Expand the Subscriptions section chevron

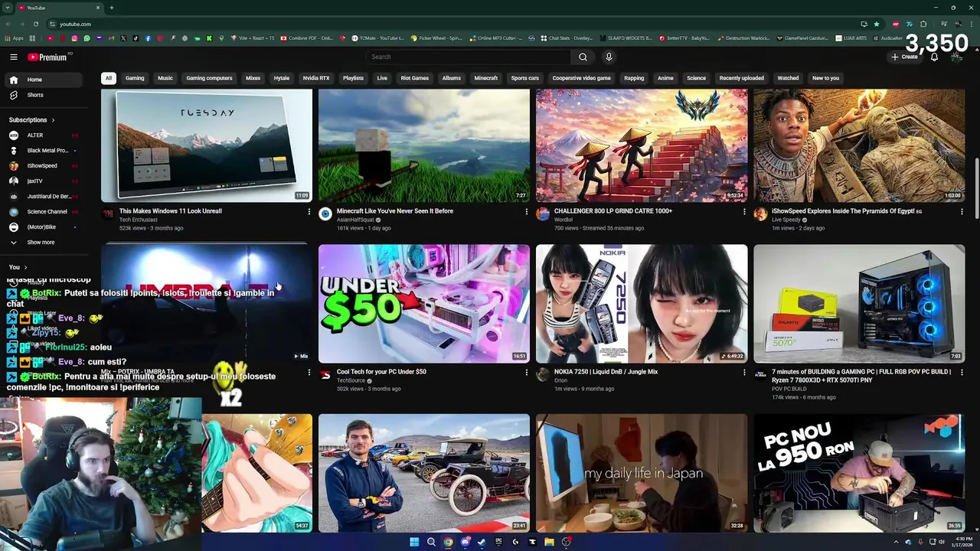pos(53,120)
